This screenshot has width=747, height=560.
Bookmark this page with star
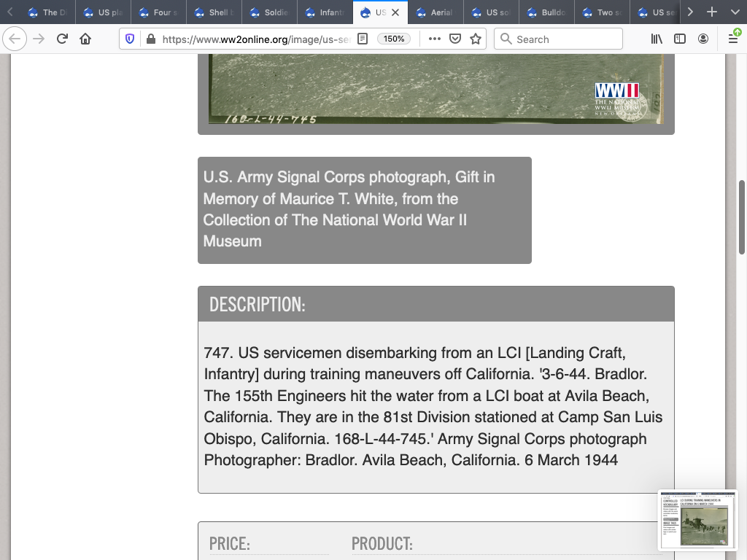tap(476, 39)
